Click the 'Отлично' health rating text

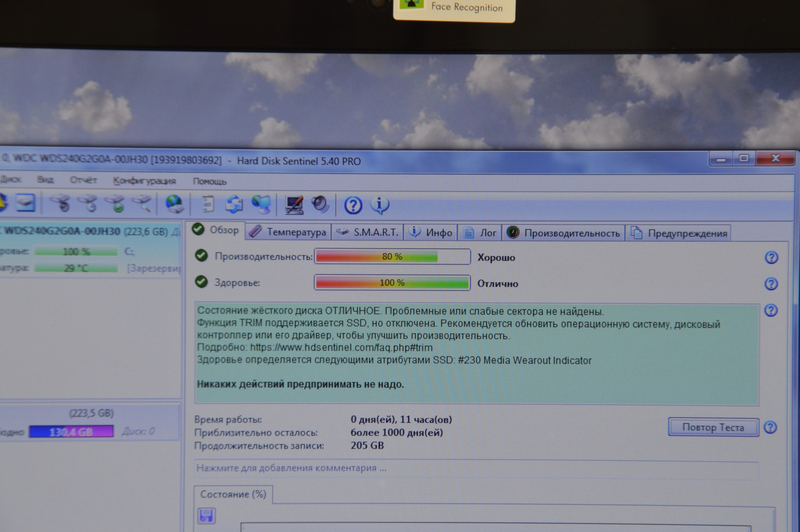point(498,284)
